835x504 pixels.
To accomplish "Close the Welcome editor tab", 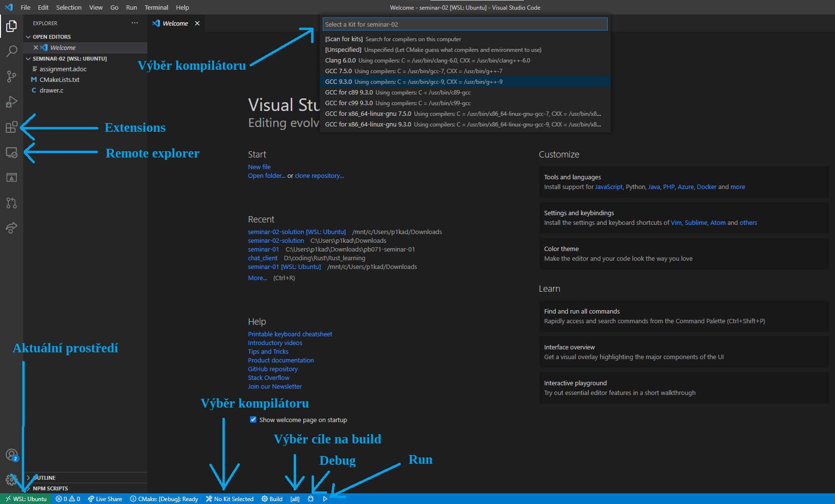I will [197, 23].
